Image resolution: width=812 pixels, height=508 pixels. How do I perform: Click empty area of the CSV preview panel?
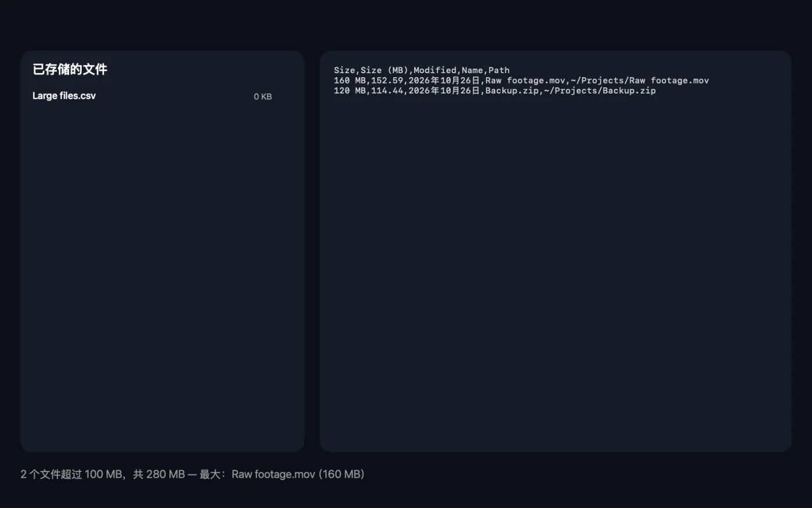click(556, 273)
